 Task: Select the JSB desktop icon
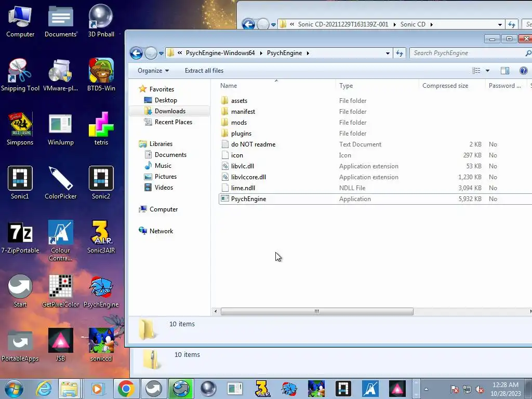[x=60, y=345]
